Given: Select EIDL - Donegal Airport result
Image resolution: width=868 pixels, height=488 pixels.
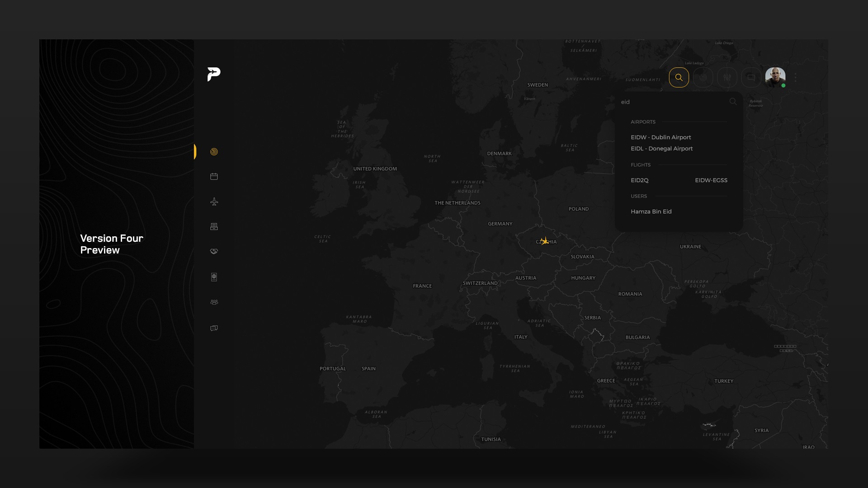Looking at the screenshot, I should pyautogui.click(x=661, y=149).
